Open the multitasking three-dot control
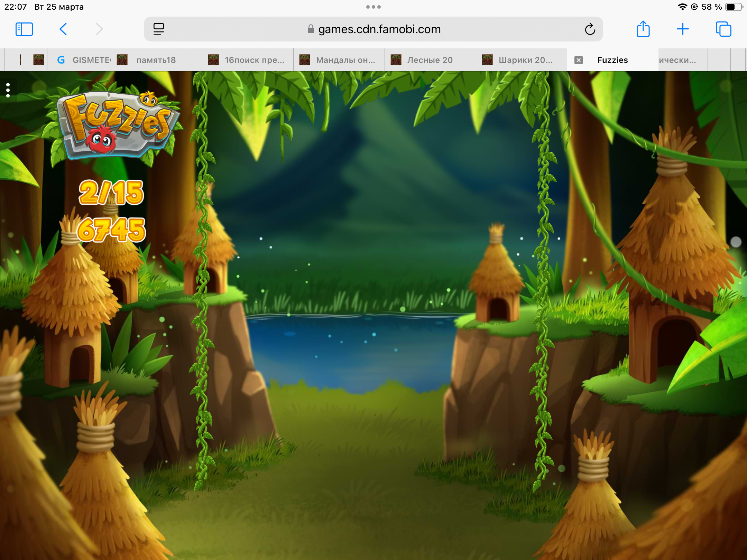Image resolution: width=747 pixels, height=560 pixels. click(373, 7)
